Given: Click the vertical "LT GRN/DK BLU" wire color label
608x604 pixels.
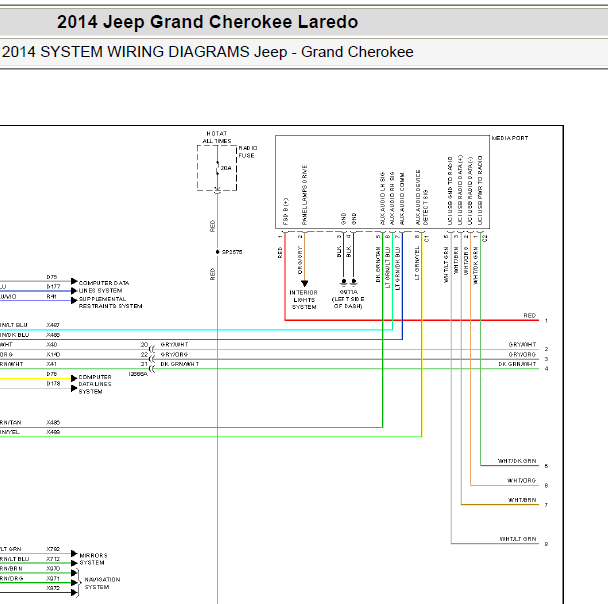Looking at the screenshot, I should (x=397, y=268).
